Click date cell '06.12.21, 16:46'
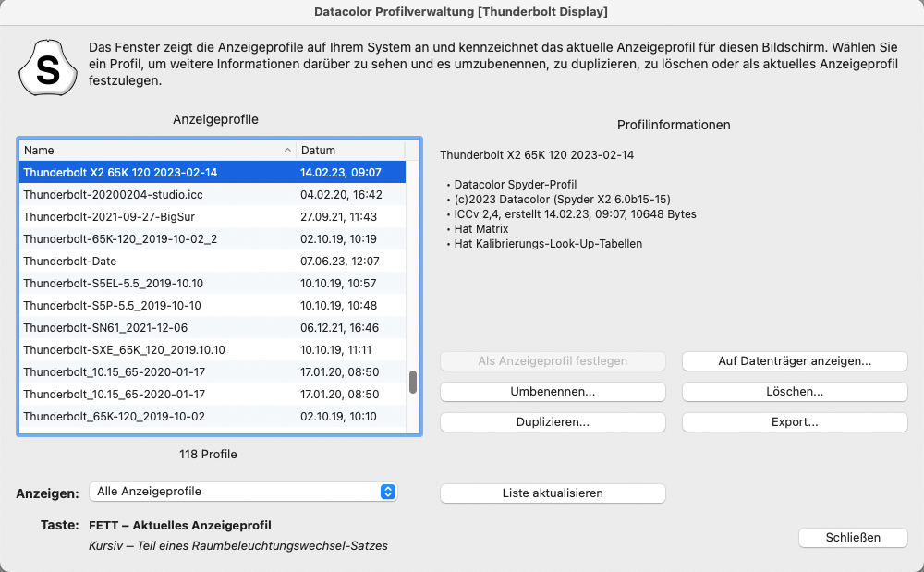The width and height of the screenshot is (924, 572). click(x=339, y=327)
